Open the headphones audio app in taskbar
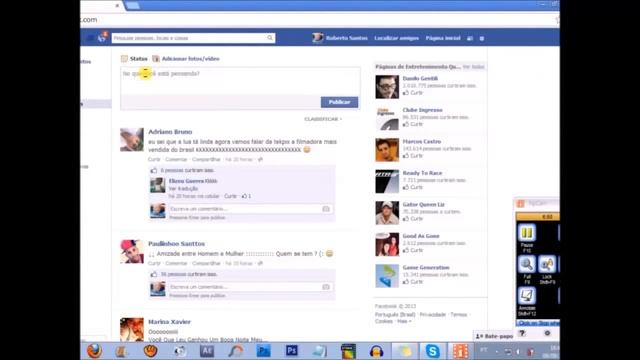 tap(376, 351)
